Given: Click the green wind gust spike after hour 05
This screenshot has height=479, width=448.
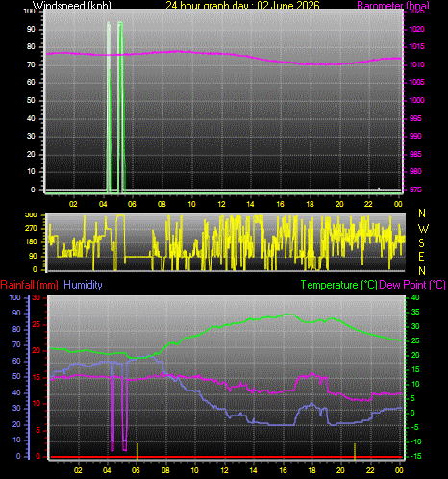Looking at the screenshot, I should pos(121,108).
